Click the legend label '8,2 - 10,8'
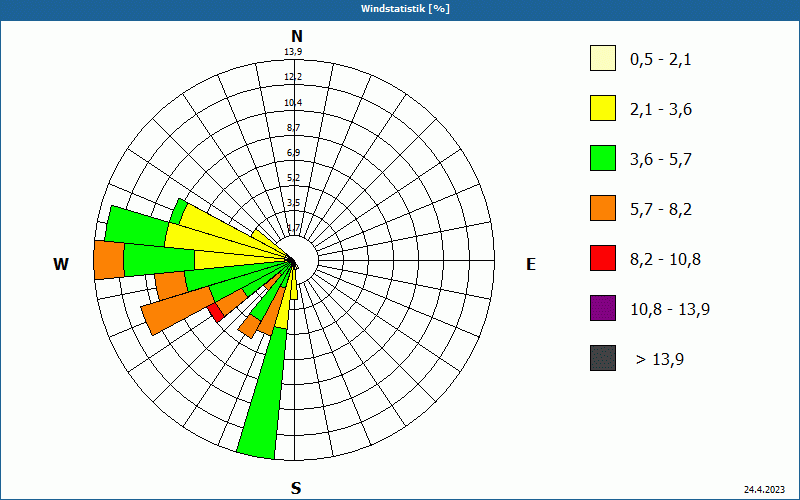800x500 pixels. 666,260
